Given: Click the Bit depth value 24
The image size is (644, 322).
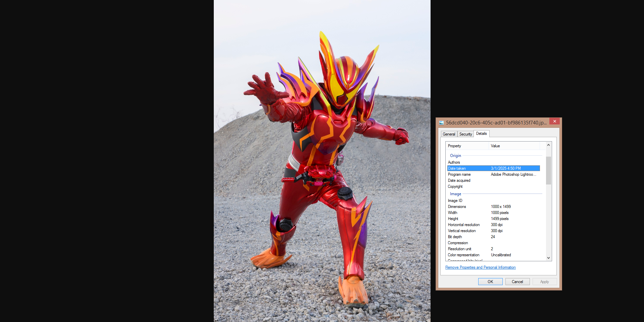Looking at the screenshot, I should coord(493,237).
